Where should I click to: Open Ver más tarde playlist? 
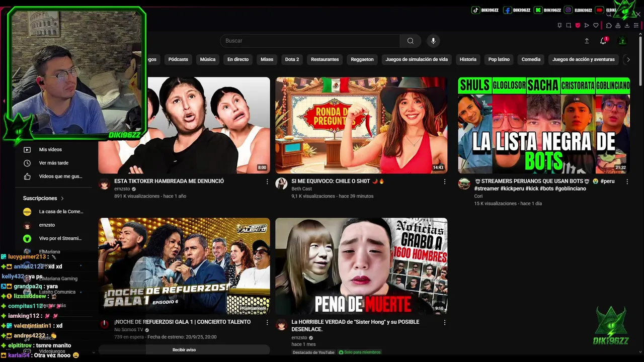pyautogui.click(x=53, y=163)
